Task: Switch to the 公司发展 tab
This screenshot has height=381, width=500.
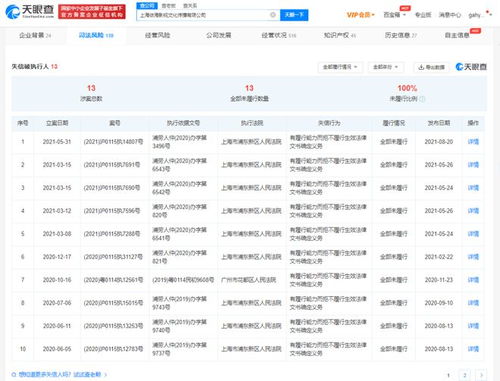Action: (x=218, y=35)
